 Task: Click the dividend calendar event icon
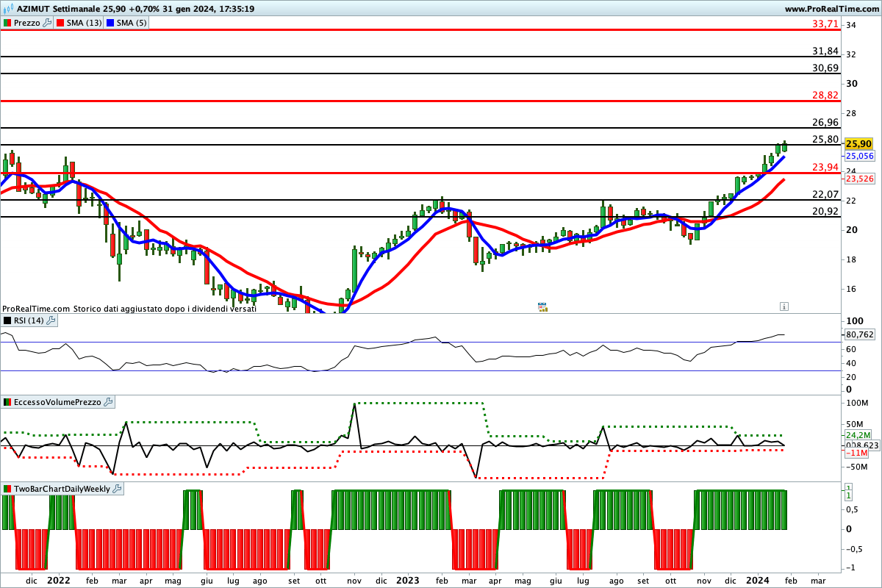coord(542,306)
